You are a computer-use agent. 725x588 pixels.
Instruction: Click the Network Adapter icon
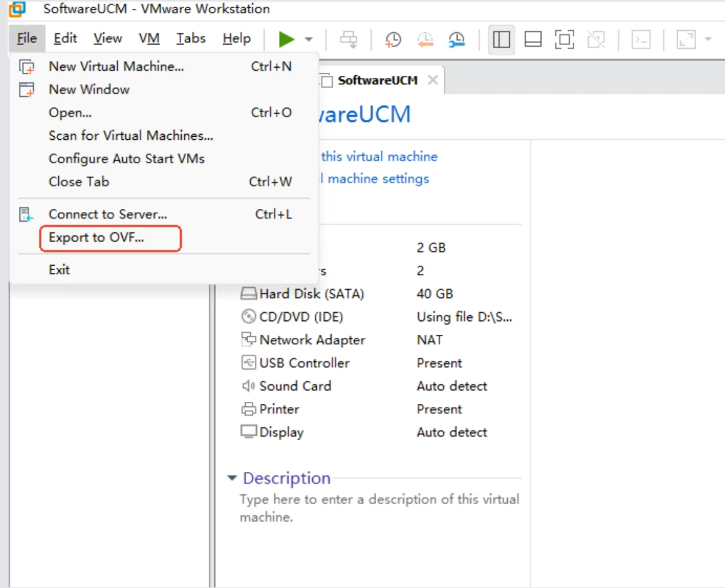249,340
